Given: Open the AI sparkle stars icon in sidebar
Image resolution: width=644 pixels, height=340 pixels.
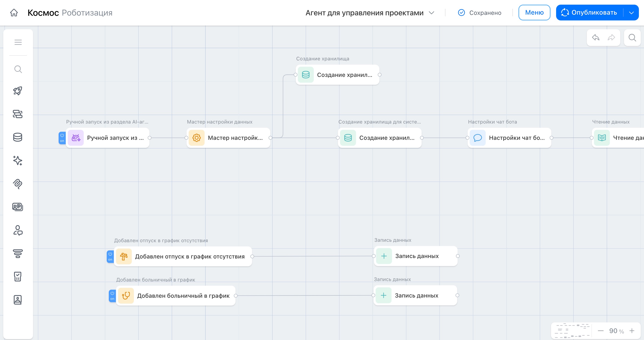Looking at the screenshot, I should (18, 160).
